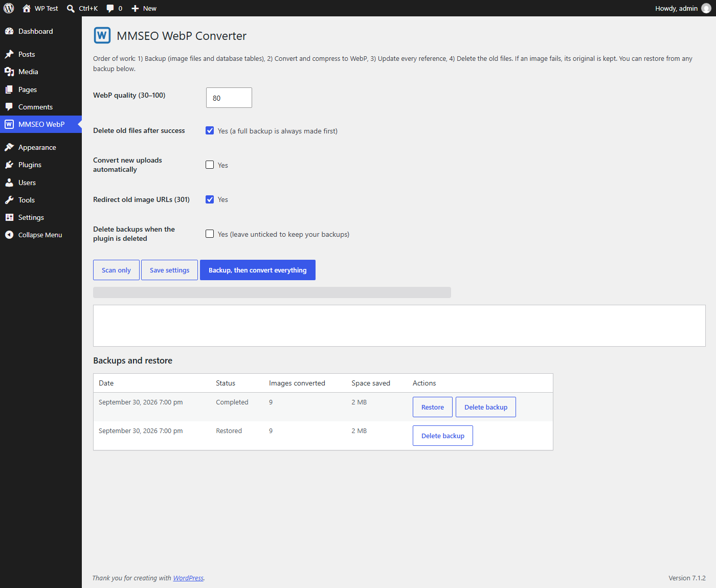Click the empty log output box
716x588 pixels.
pyautogui.click(x=399, y=326)
